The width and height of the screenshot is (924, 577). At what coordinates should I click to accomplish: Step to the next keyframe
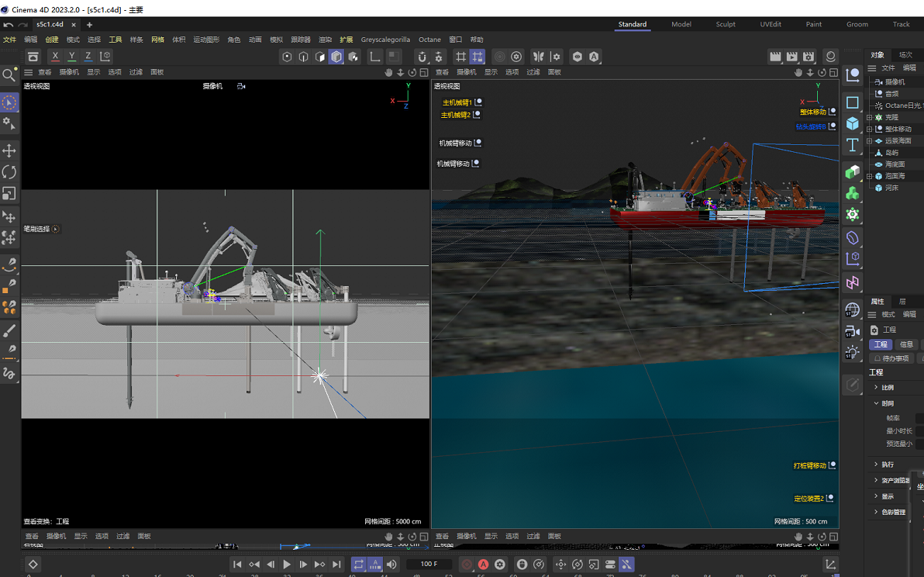coord(320,565)
